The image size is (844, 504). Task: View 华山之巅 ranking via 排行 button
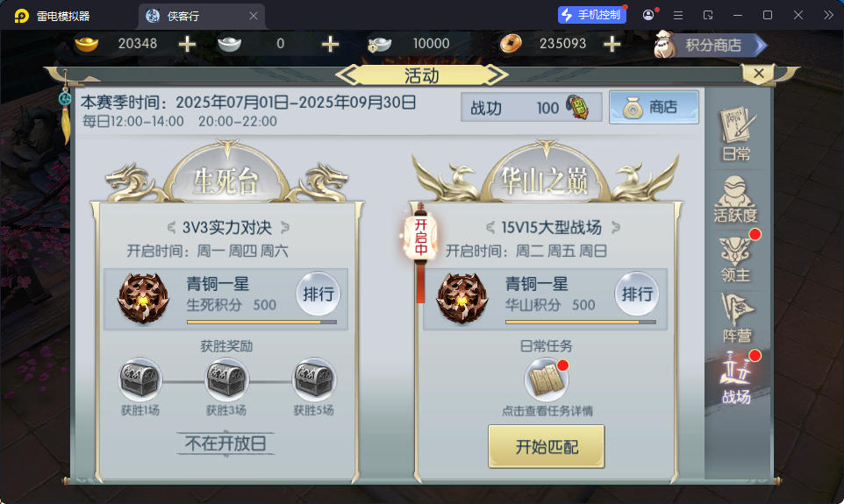coord(637,294)
